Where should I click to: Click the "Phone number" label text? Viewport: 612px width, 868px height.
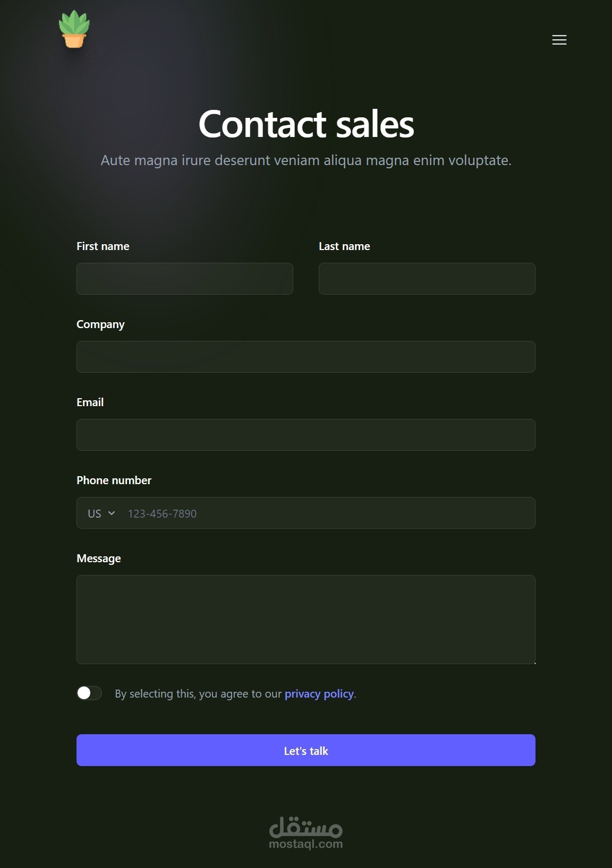click(x=114, y=480)
